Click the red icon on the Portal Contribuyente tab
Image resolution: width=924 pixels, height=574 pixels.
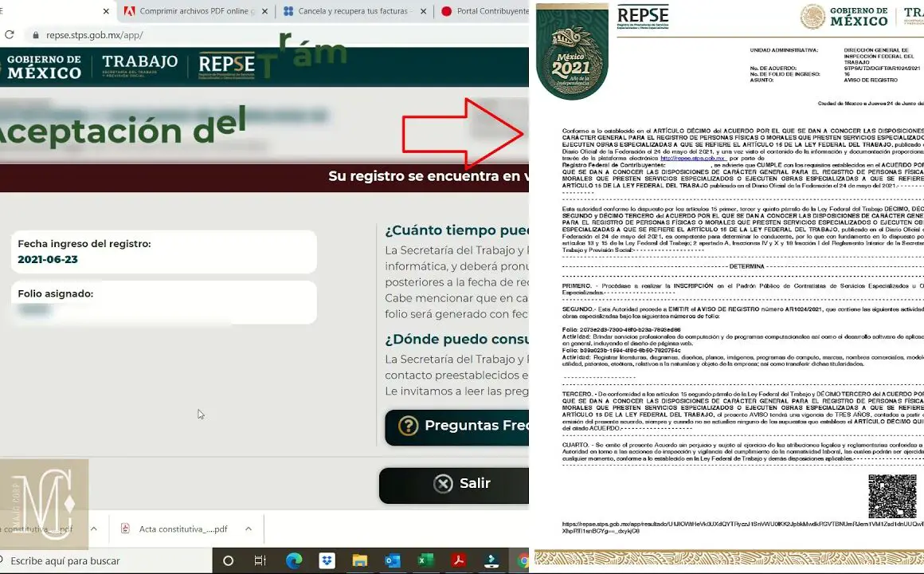tap(447, 10)
